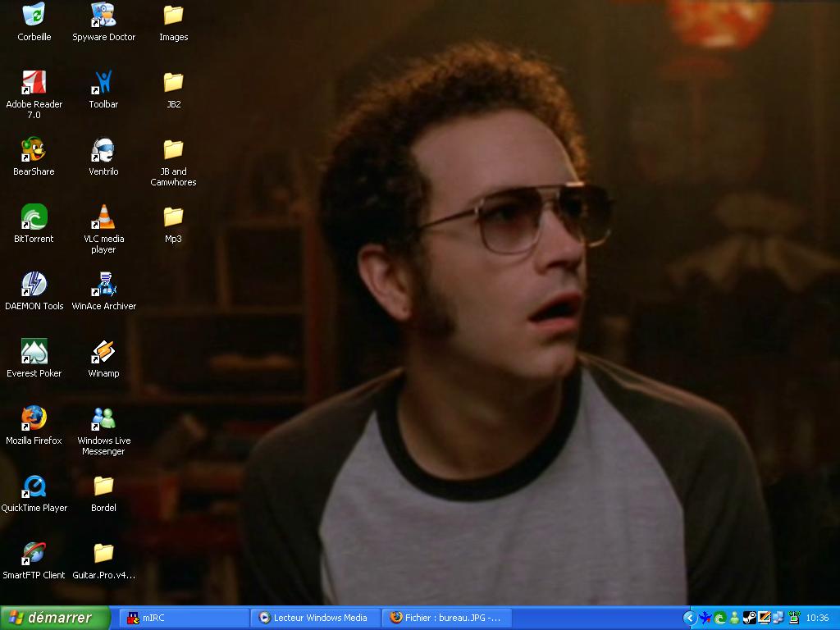The height and width of the screenshot is (630, 840).
Task: Switch to Lecteur Windows Media taskbar button
Action: point(314,618)
